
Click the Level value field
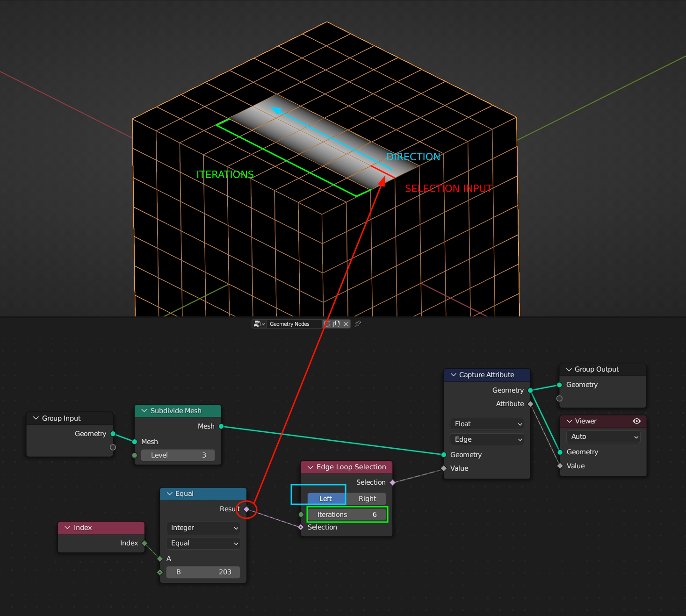[x=178, y=455]
